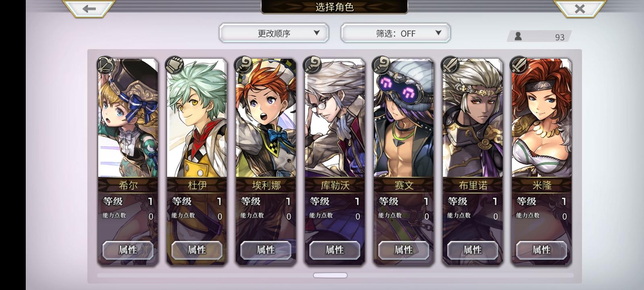The height and width of the screenshot is (290, 644).
Task: View 属性 of character 米隆
Action: coord(541,250)
